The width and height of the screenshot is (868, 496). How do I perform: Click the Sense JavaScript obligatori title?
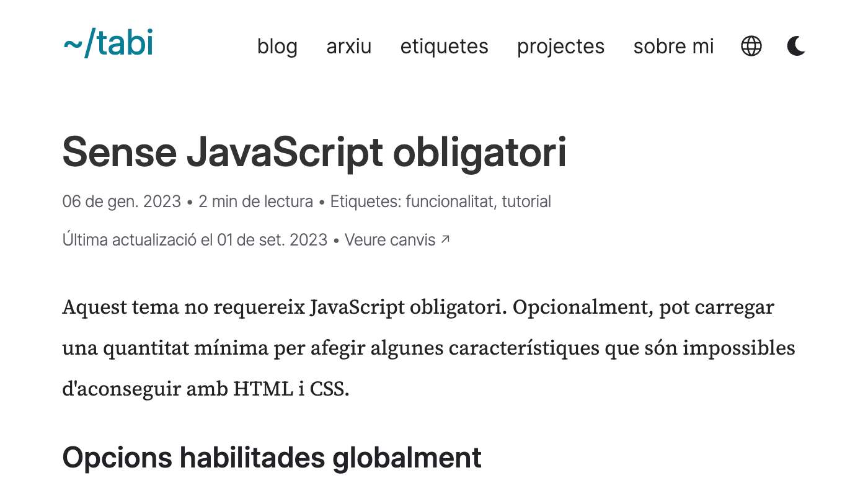tap(314, 152)
